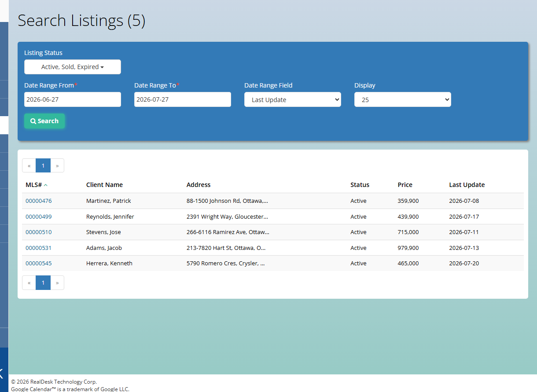
Task: Open the Display count dropdown
Action: point(403,99)
